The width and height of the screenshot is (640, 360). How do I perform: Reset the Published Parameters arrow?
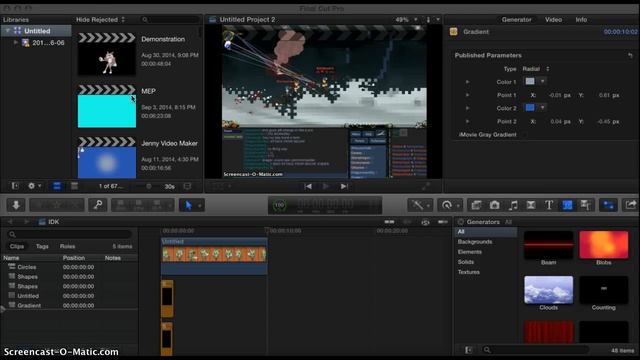(630, 55)
